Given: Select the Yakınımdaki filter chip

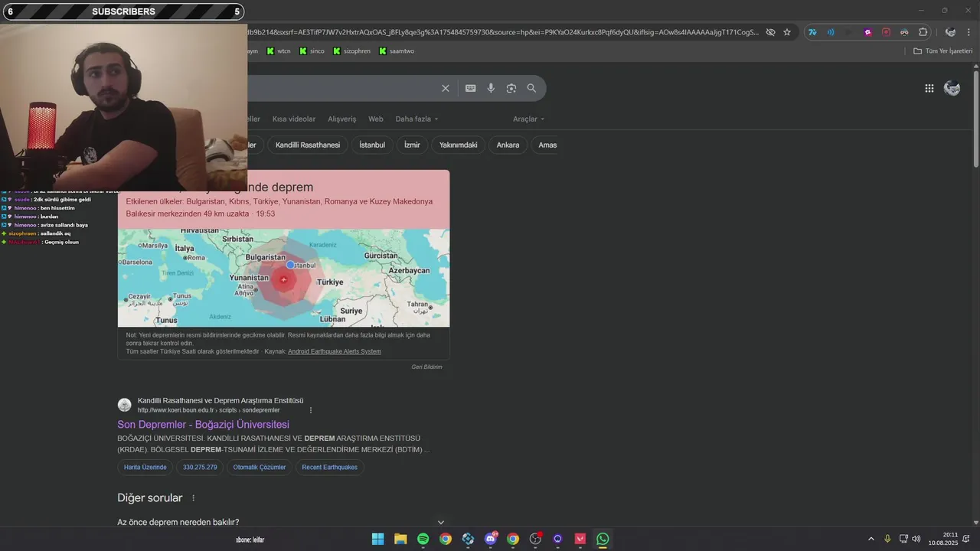Looking at the screenshot, I should [459, 145].
